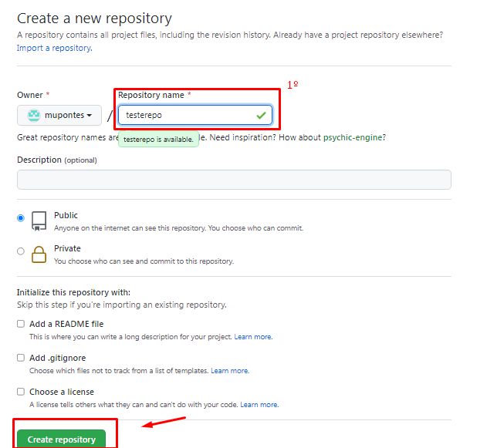This screenshot has height=448, width=487.
Task: Enable the Add a README file checkbox
Action: [21, 324]
